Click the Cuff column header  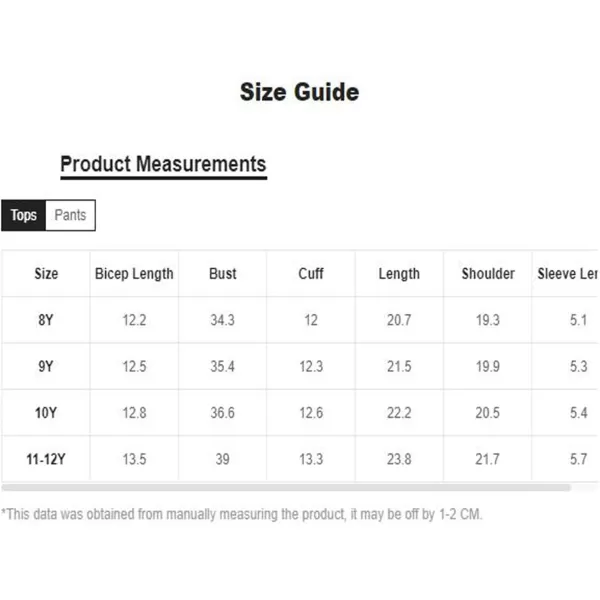coord(311,274)
